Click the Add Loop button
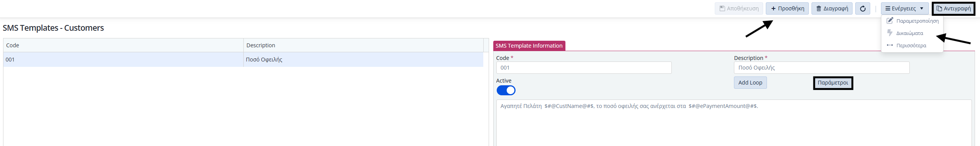This screenshot has height=146, width=980. (750, 83)
